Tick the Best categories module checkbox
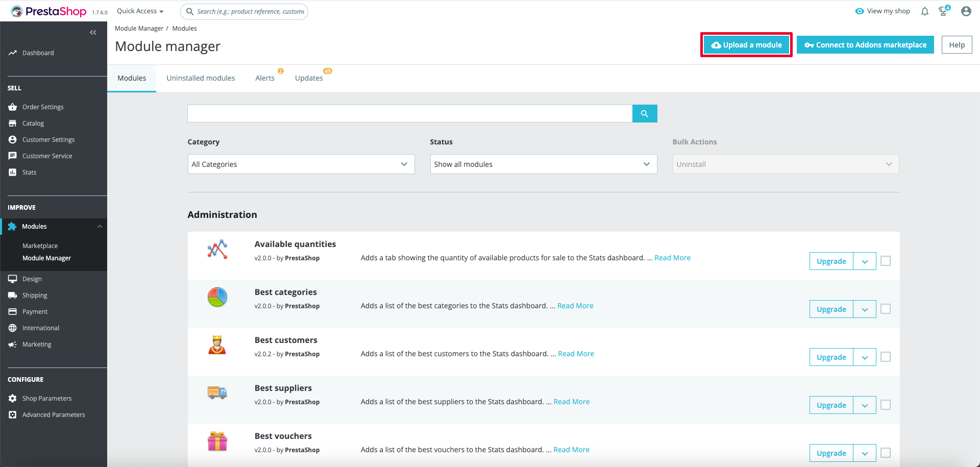Image resolution: width=980 pixels, height=467 pixels. click(x=886, y=309)
